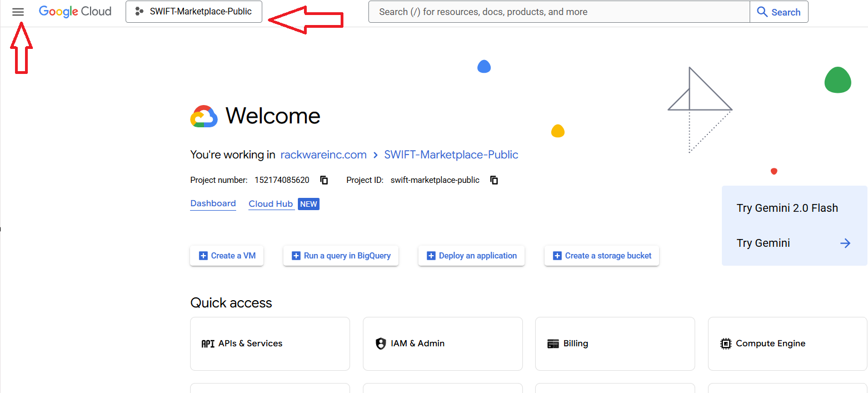Open SWIFT-Marketplace-Public link in welcome text
The image size is (868, 393).
tap(451, 155)
